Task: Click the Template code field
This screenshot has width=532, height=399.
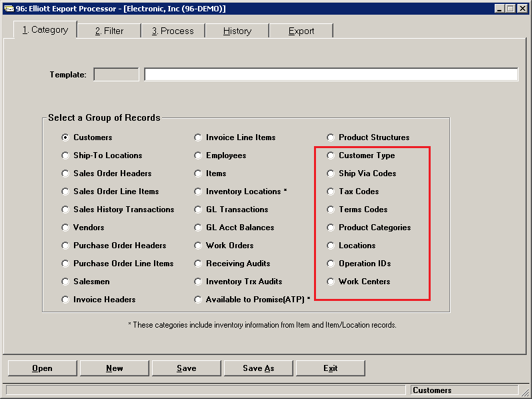Action: pyautogui.click(x=117, y=74)
